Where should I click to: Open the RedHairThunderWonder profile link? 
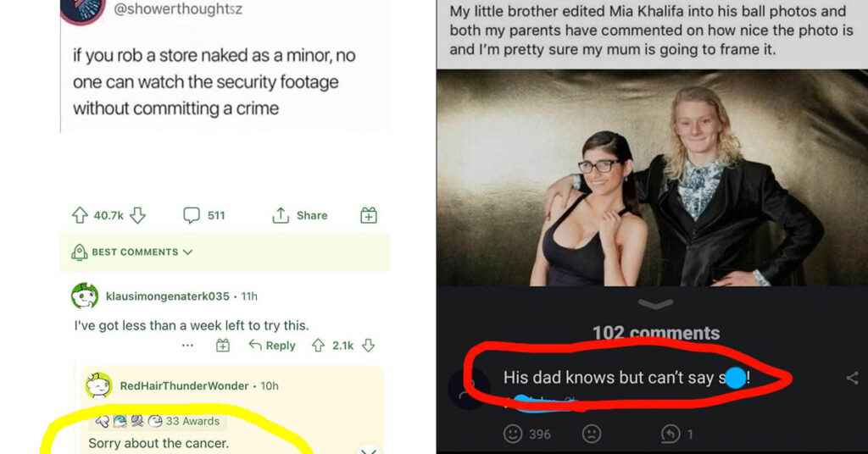pyautogui.click(x=184, y=386)
